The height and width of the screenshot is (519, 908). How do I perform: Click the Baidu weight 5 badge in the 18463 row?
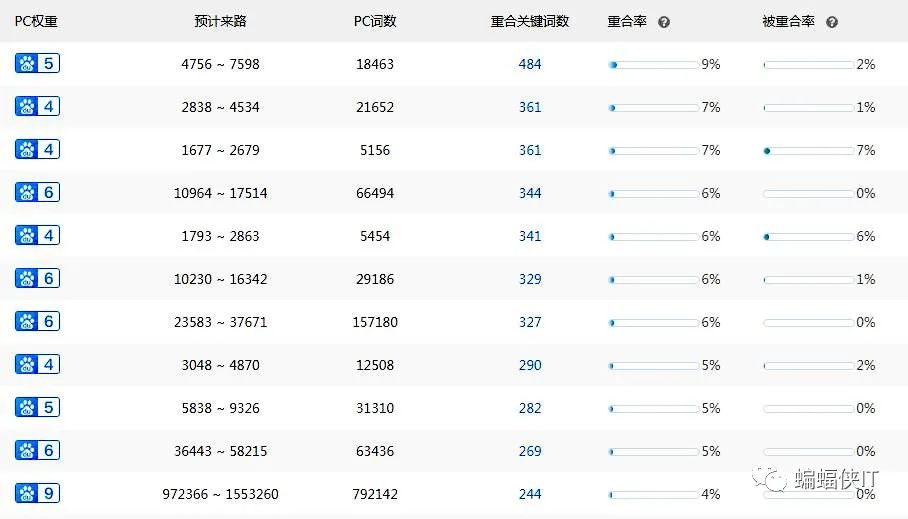(37, 63)
